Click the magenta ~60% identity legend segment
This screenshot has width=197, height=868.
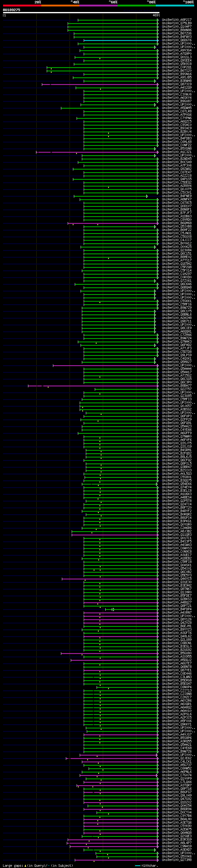pos(99,6)
